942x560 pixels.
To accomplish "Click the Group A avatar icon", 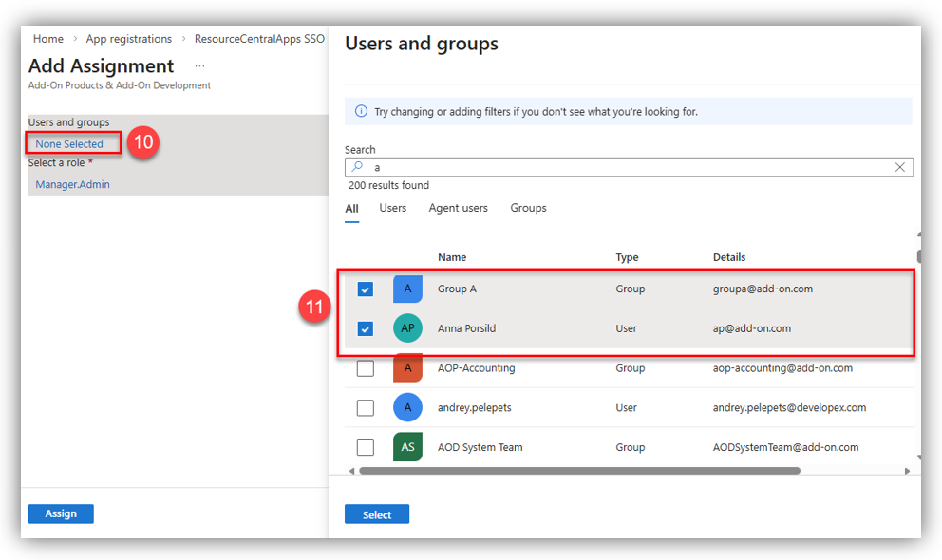I will pos(407,289).
